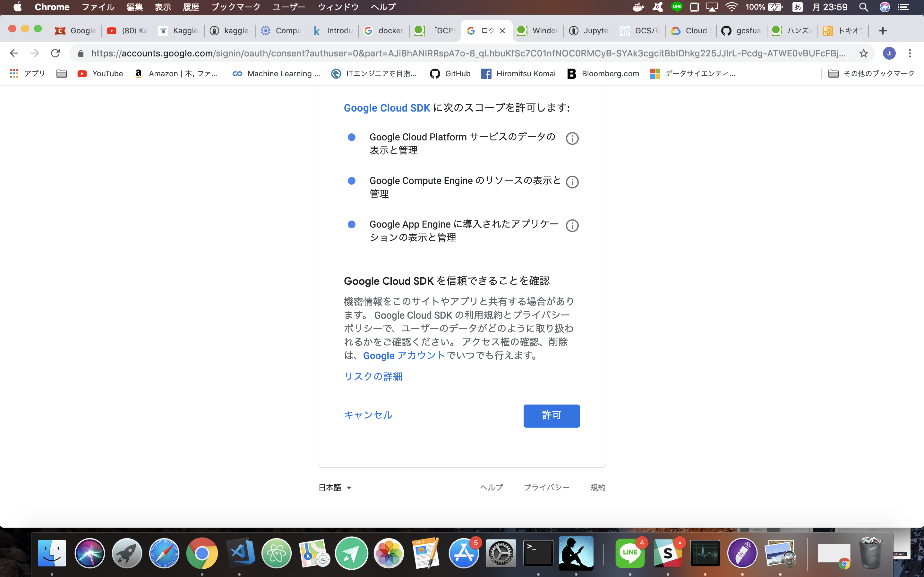Click 許可 to grant Google Cloud SDK access
Image resolution: width=924 pixels, height=577 pixels.
[x=552, y=415]
